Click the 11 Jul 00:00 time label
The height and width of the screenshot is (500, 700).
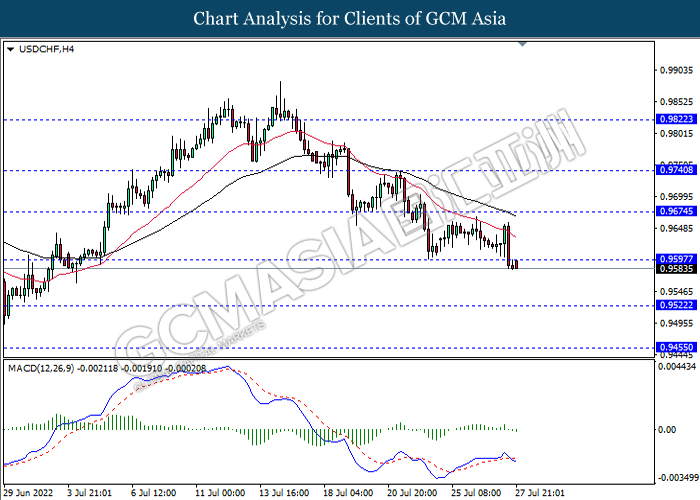220,493
